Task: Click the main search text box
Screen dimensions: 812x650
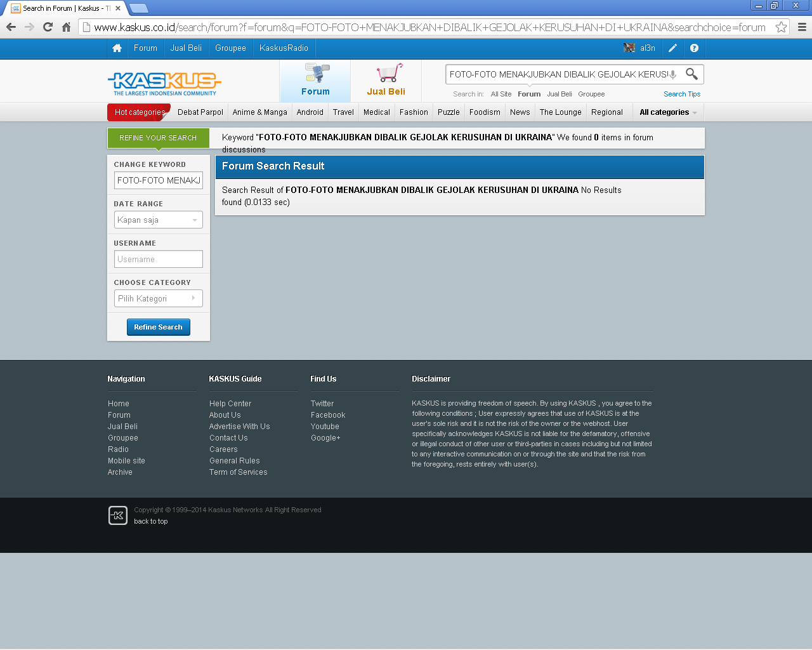Action: [558, 74]
